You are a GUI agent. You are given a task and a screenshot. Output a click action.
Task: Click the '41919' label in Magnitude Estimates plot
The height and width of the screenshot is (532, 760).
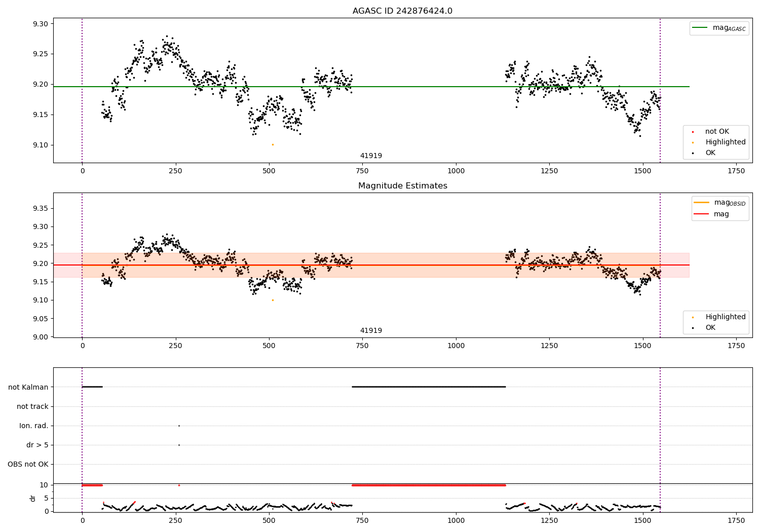[371, 331]
